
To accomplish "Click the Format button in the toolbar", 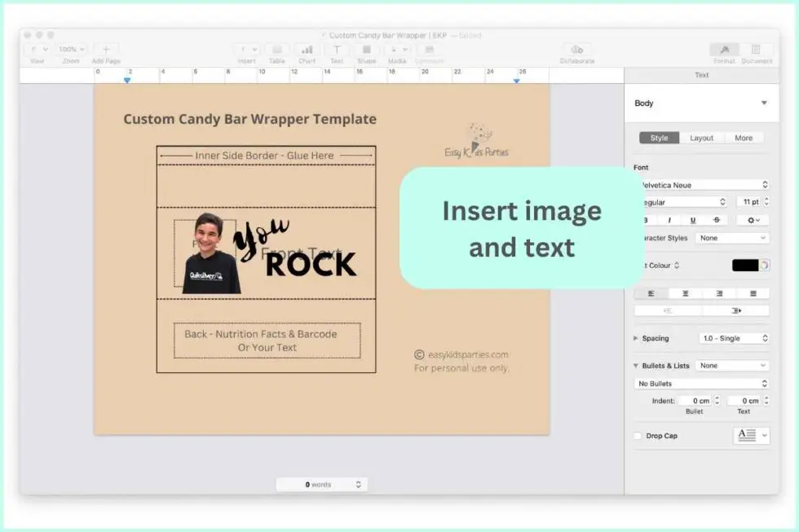I will pos(724,51).
